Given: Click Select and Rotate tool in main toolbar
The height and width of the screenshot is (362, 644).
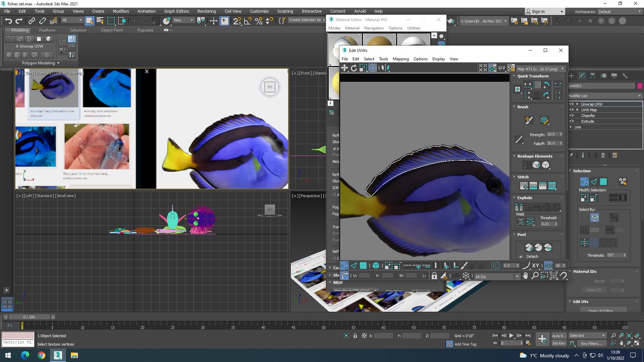Looking at the screenshot, I should pyautogui.click(x=145, y=21).
